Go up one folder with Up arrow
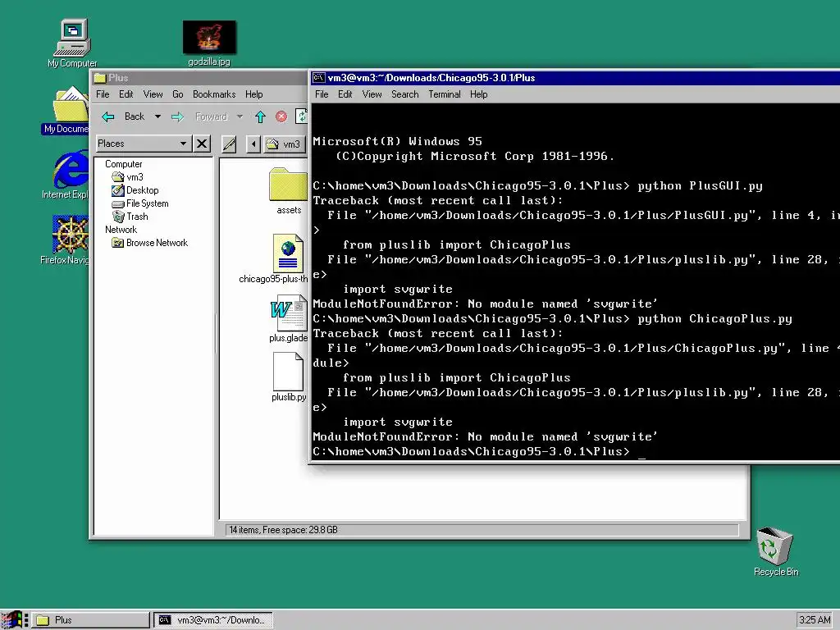The height and width of the screenshot is (630, 840). click(x=260, y=116)
